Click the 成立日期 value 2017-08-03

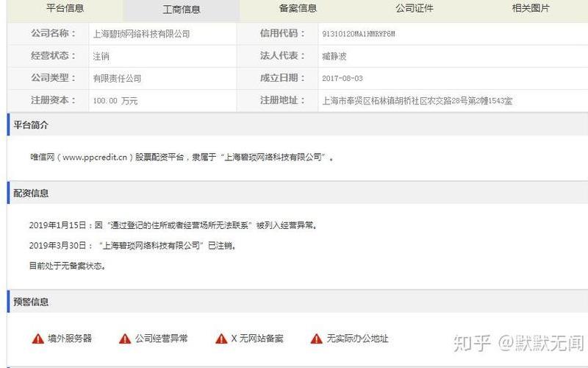(x=343, y=79)
